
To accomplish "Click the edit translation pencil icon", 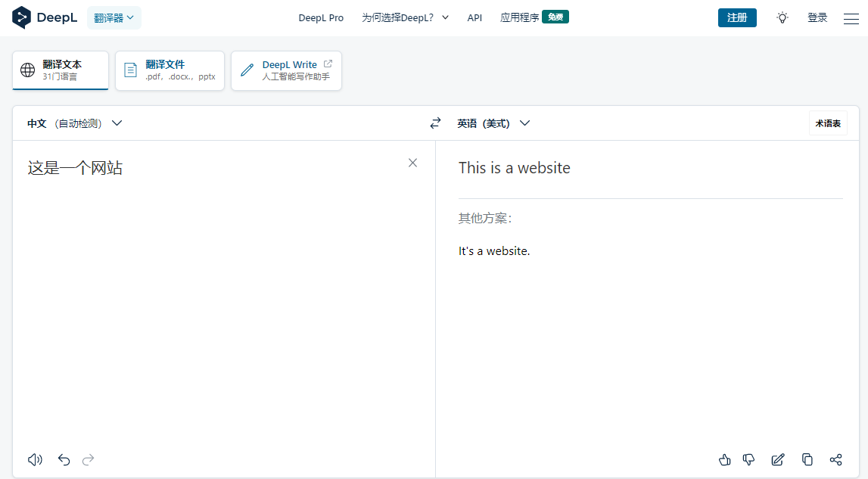I will coord(778,459).
